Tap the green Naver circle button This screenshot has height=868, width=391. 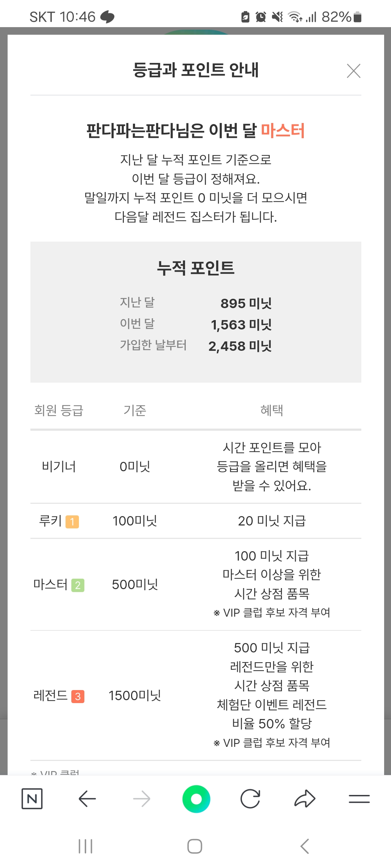(196, 799)
